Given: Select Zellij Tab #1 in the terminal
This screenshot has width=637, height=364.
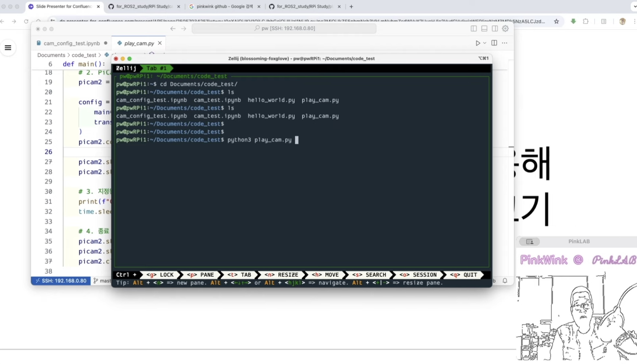Looking at the screenshot, I should point(156,68).
